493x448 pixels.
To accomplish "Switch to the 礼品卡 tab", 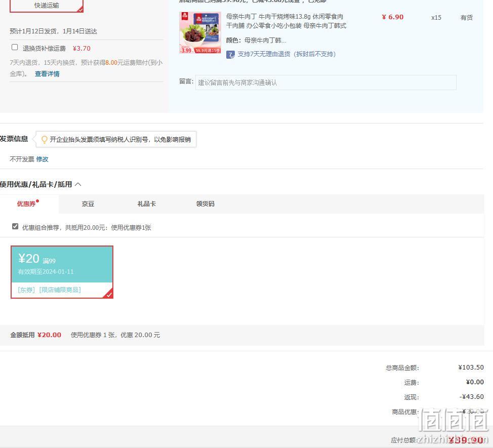I will (x=146, y=203).
